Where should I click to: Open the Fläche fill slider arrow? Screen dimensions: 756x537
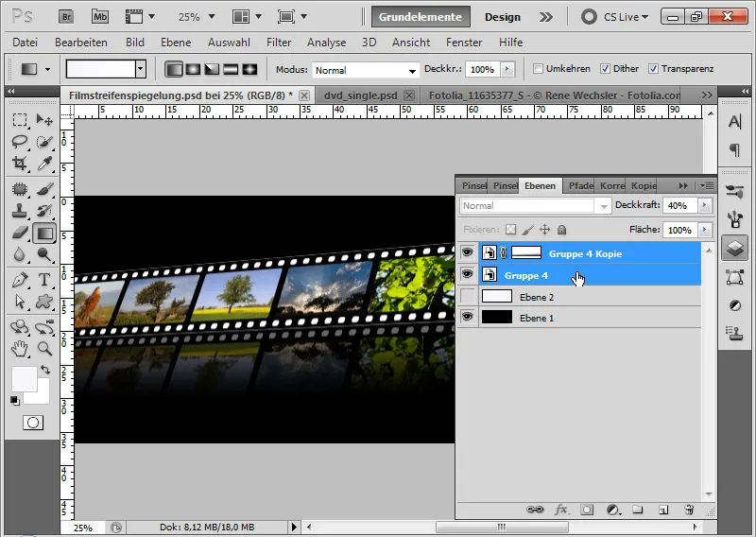point(704,230)
